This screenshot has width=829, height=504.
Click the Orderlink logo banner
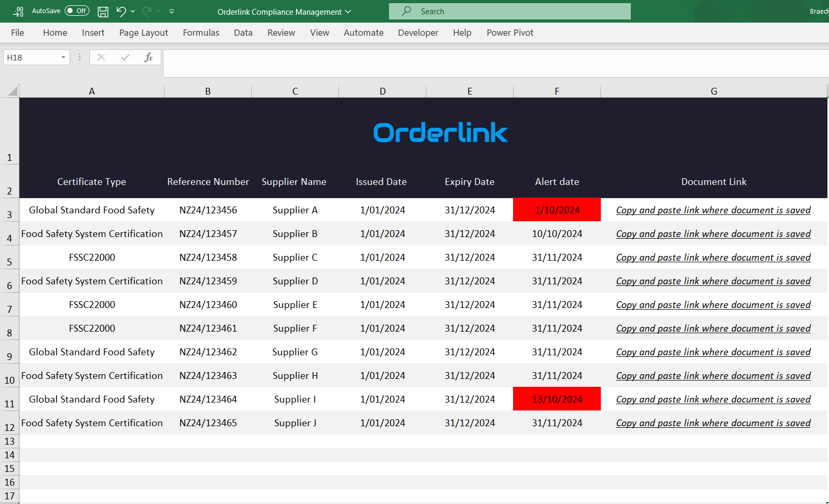pos(441,132)
